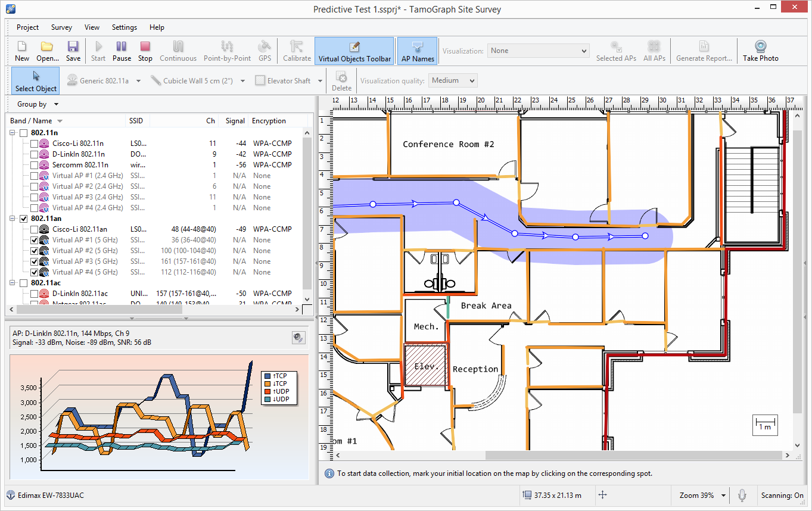Click the throughput chart settings icon
The height and width of the screenshot is (511, 812).
299,338
